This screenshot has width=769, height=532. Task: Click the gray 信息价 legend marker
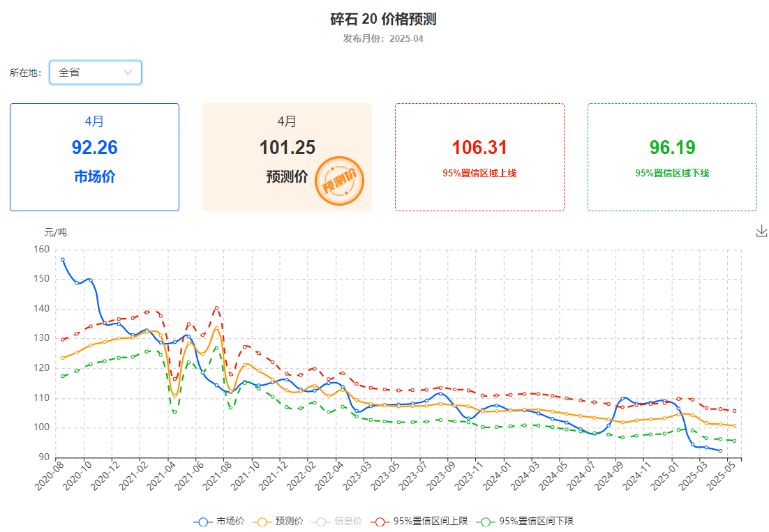(320, 521)
